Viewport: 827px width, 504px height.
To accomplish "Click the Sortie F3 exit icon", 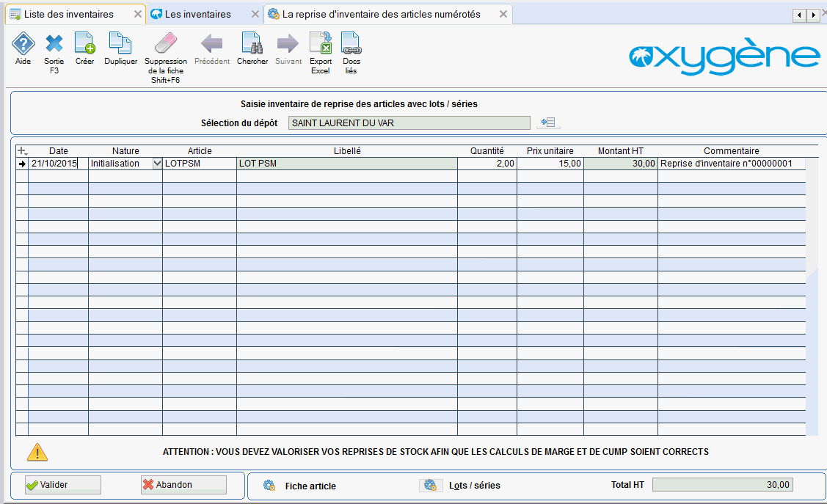I will coord(54,43).
